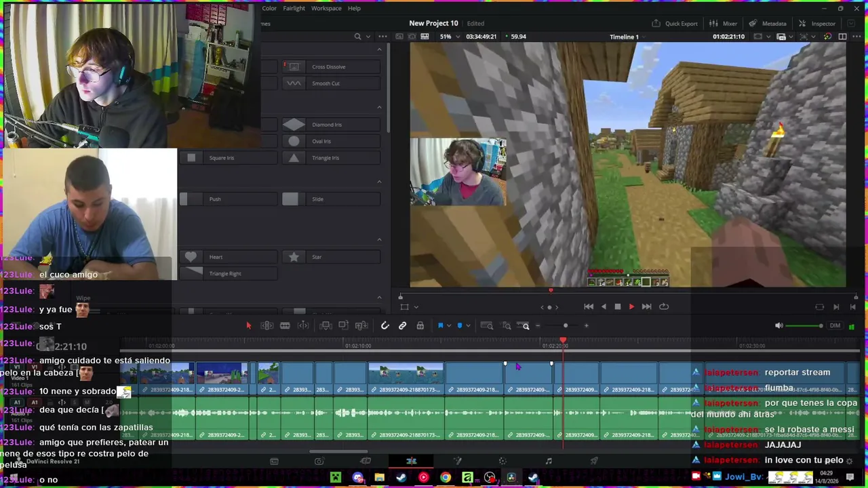Select the Triangle Right transition
The height and width of the screenshot is (488, 868).
click(228, 274)
